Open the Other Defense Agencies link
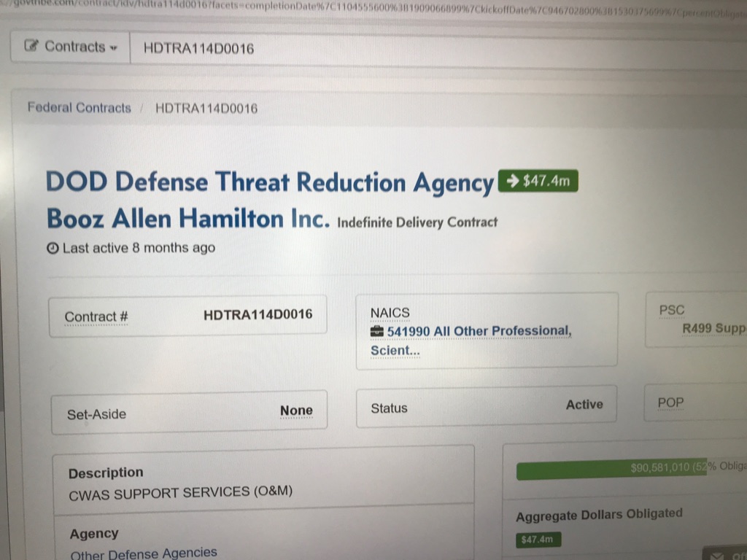This screenshot has width=747, height=560. click(143, 553)
